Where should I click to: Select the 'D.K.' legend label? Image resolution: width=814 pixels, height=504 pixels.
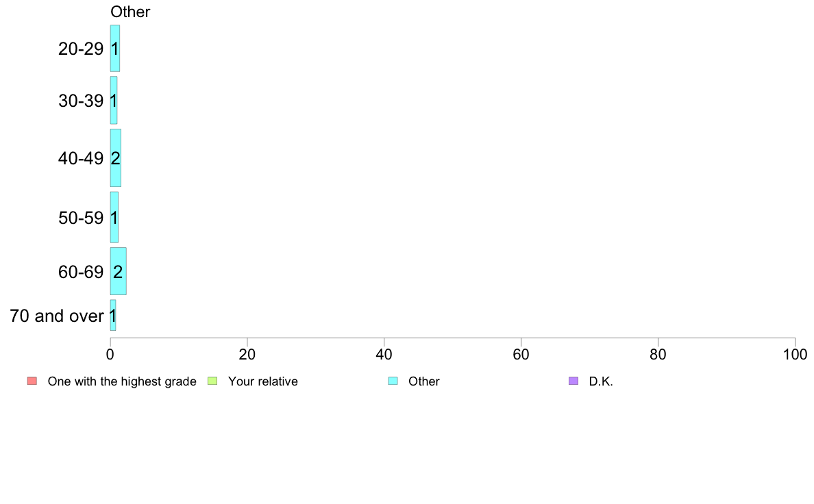pyautogui.click(x=601, y=381)
